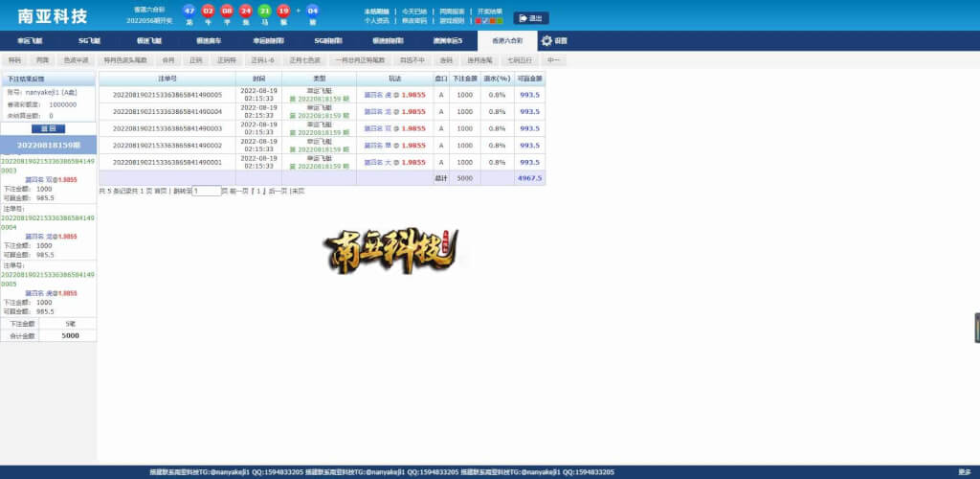Click order number ending 490003 in table
The width and height of the screenshot is (980, 479).
[167, 128]
